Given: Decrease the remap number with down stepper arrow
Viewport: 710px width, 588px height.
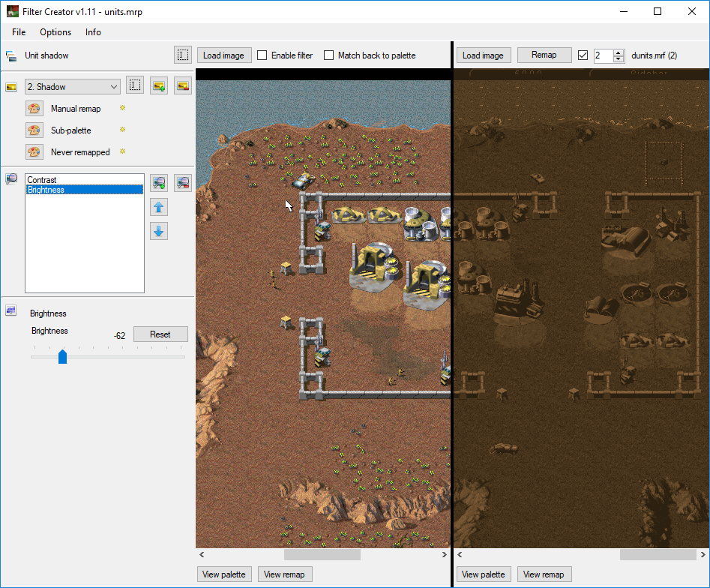Looking at the screenshot, I should click(x=618, y=59).
